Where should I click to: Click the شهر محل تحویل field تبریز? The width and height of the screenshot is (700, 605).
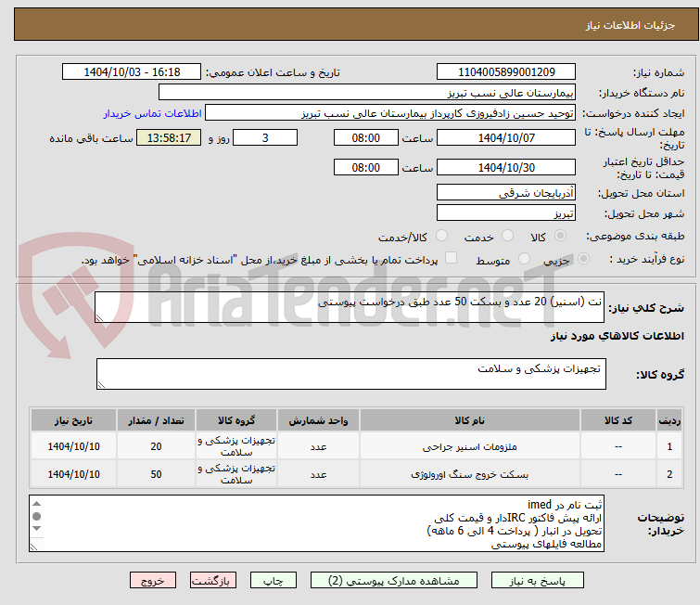pyautogui.click(x=506, y=213)
